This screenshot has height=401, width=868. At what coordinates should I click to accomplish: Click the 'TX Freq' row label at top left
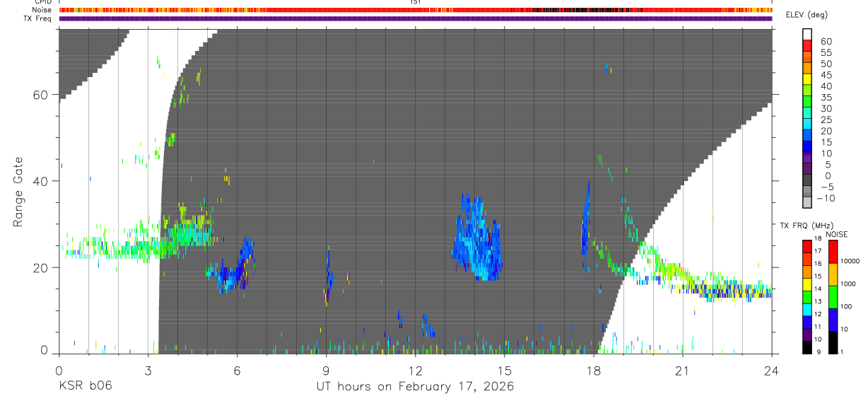pos(39,18)
